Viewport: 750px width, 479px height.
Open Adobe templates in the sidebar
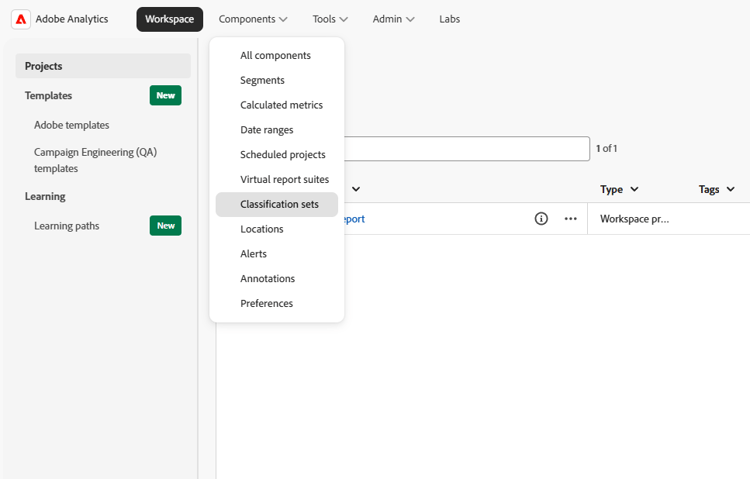(x=72, y=125)
